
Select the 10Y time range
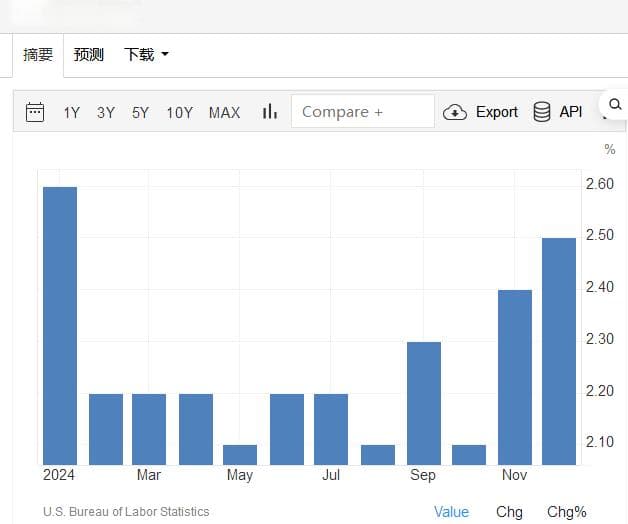click(179, 113)
